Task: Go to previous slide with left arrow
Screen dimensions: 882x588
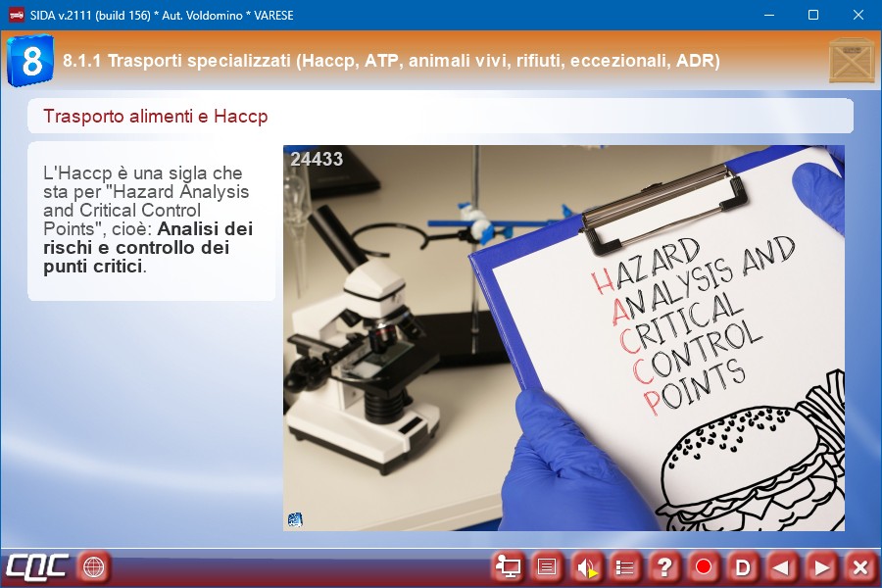Action: 781,566
